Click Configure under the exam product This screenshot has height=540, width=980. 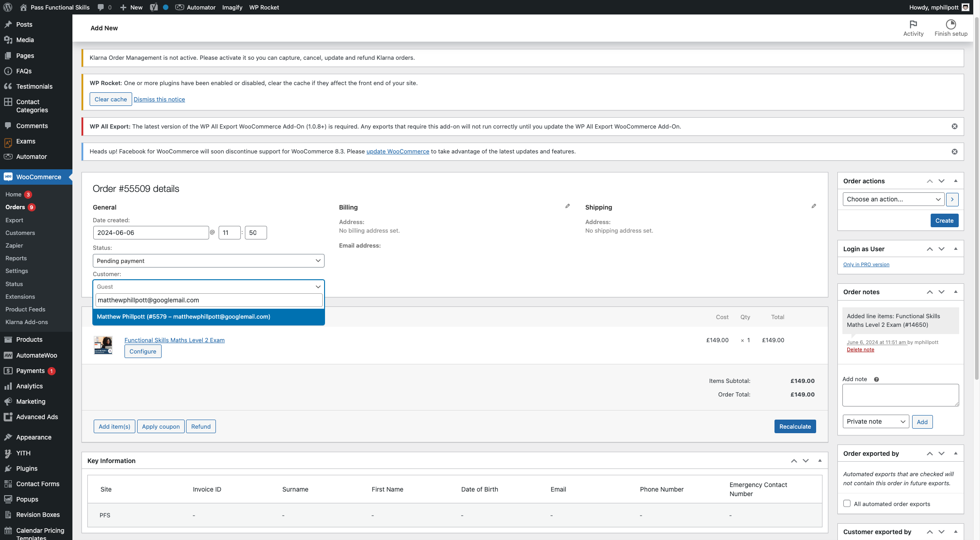143,351
